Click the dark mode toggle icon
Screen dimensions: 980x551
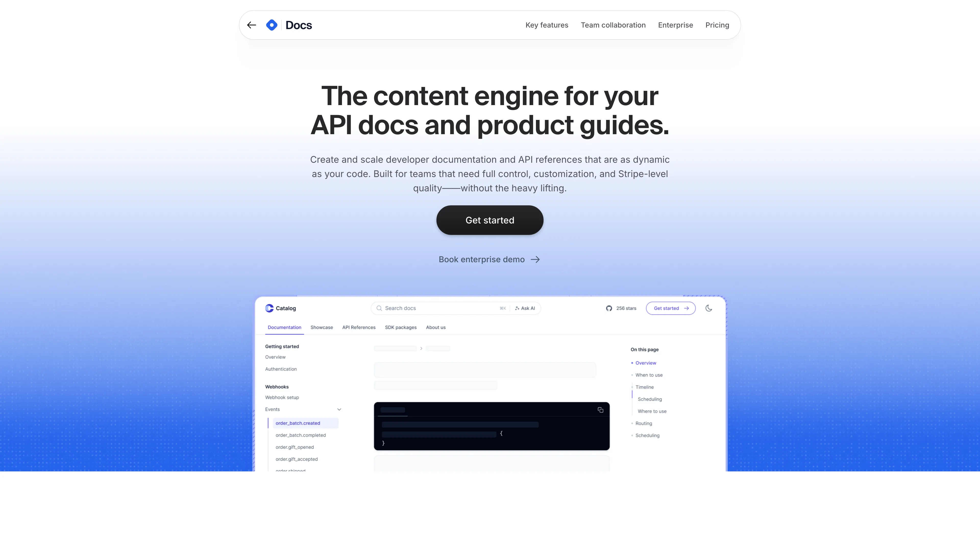coord(708,308)
